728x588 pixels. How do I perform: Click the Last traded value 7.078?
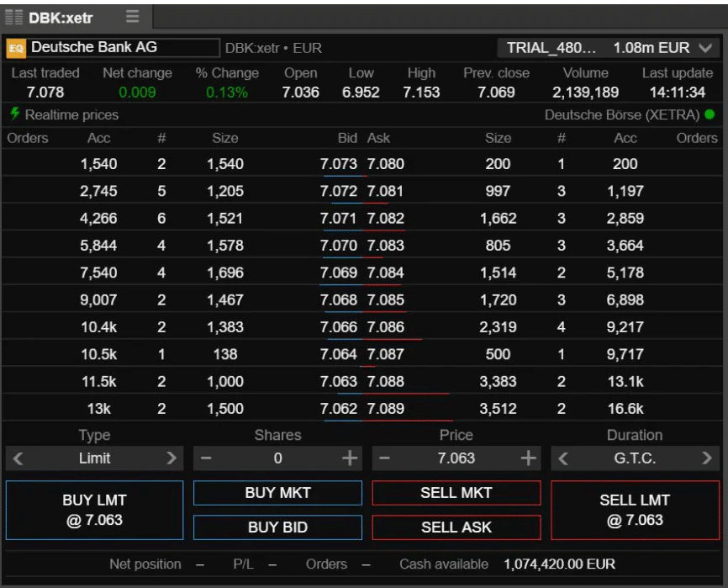tap(45, 93)
